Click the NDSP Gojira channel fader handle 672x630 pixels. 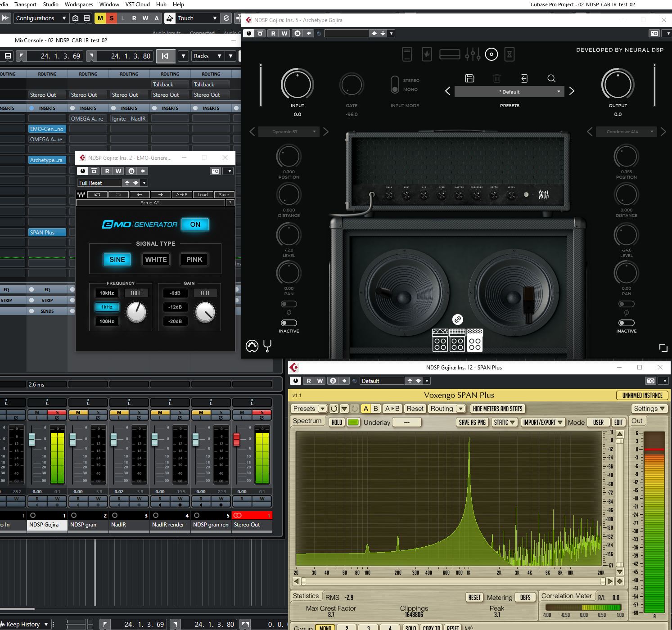[x=32, y=440]
